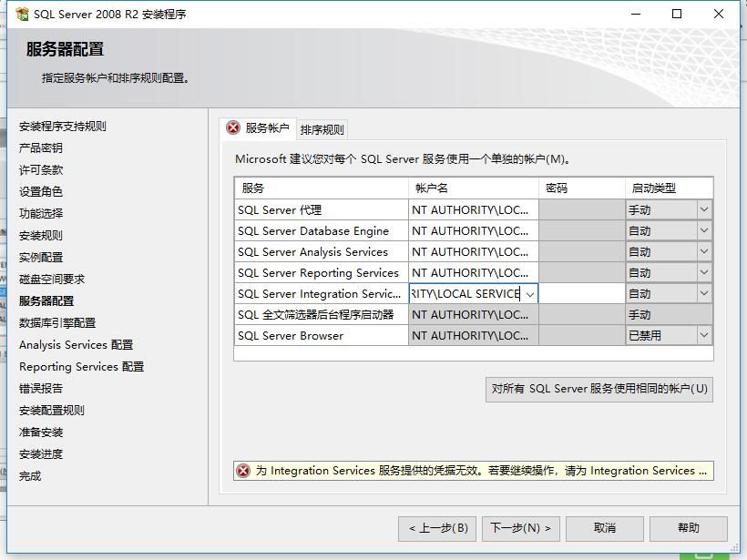This screenshot has width=747, height=560.
Task: Click 安装规则 step in sidebar
Action: (40, 236)
